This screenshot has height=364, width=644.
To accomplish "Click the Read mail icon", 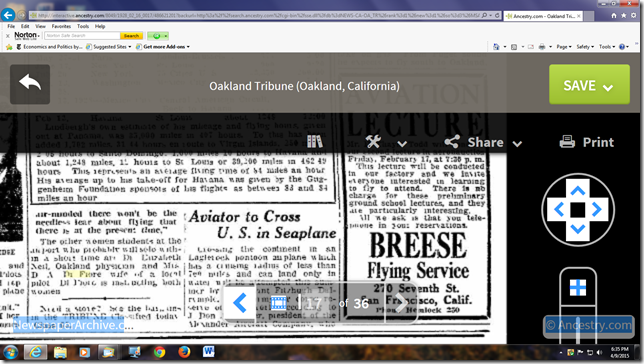I will 531,47.
